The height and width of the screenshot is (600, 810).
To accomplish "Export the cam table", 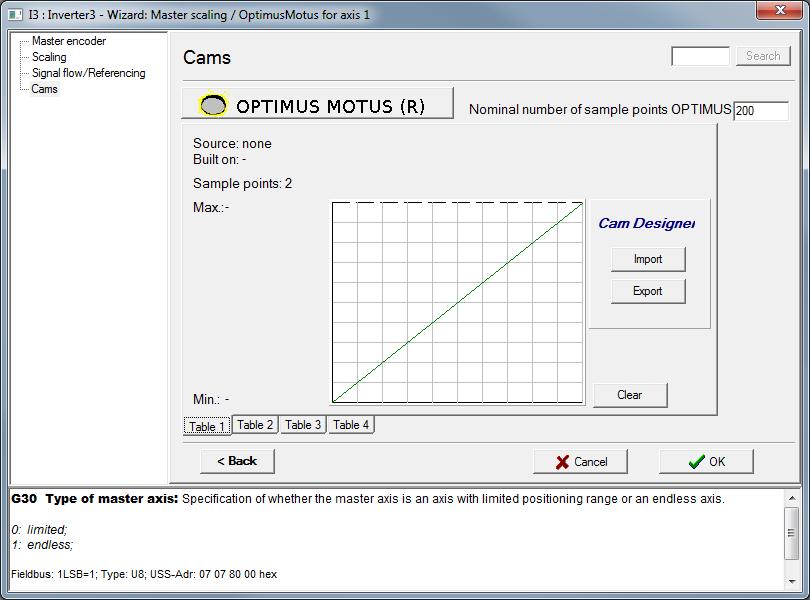I will pyautogui.click(x=648, y=291).
